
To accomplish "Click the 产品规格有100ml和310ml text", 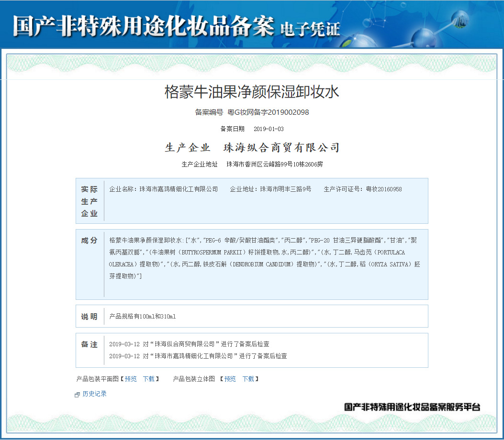I will click(143, 317).
